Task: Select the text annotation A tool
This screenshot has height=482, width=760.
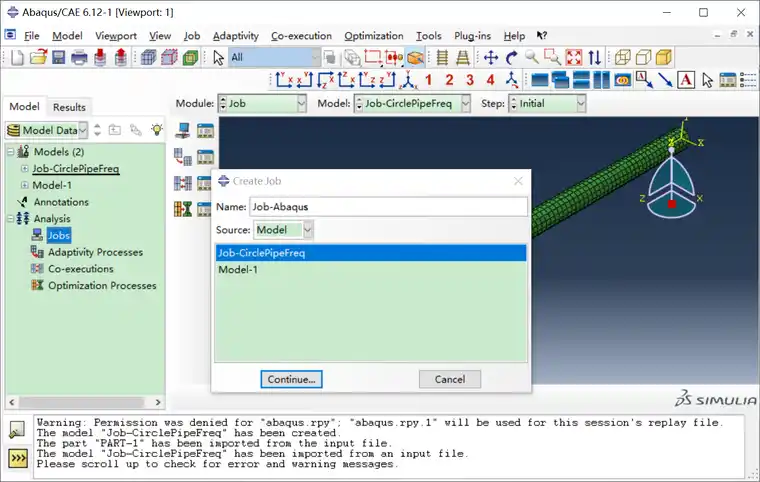Action: (686, 80)
